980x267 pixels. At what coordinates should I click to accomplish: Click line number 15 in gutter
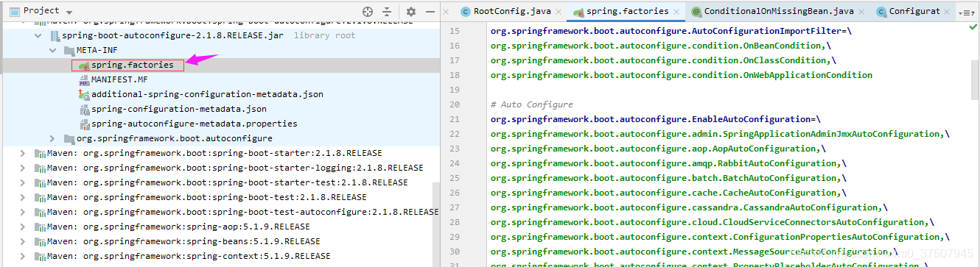[x=454, y=31]
